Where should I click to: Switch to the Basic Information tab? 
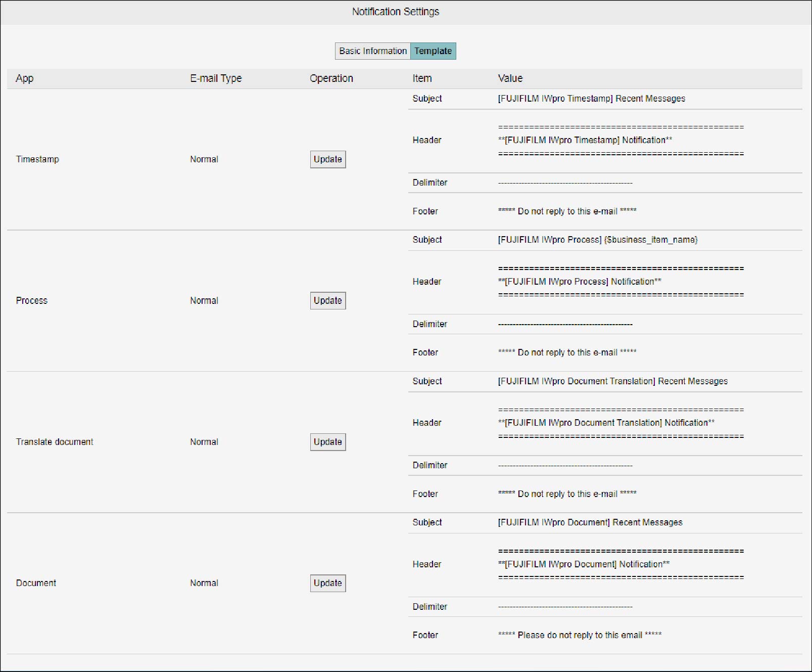(373, 51)
